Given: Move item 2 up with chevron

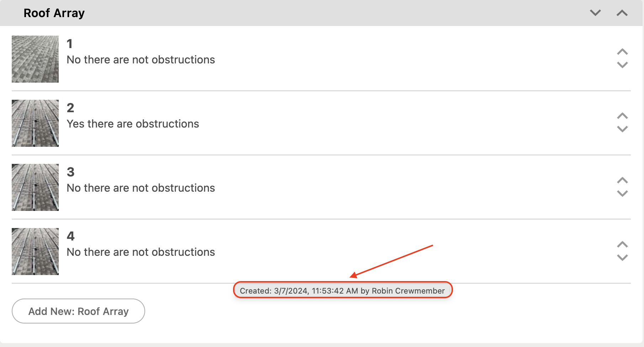Looking at the screenshot, I should (622, 116).
